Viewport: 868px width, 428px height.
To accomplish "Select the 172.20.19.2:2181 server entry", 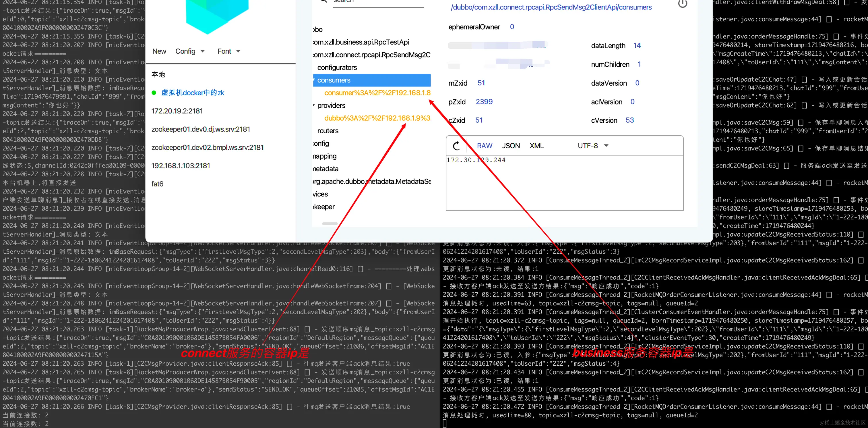I will click(177, 111).
